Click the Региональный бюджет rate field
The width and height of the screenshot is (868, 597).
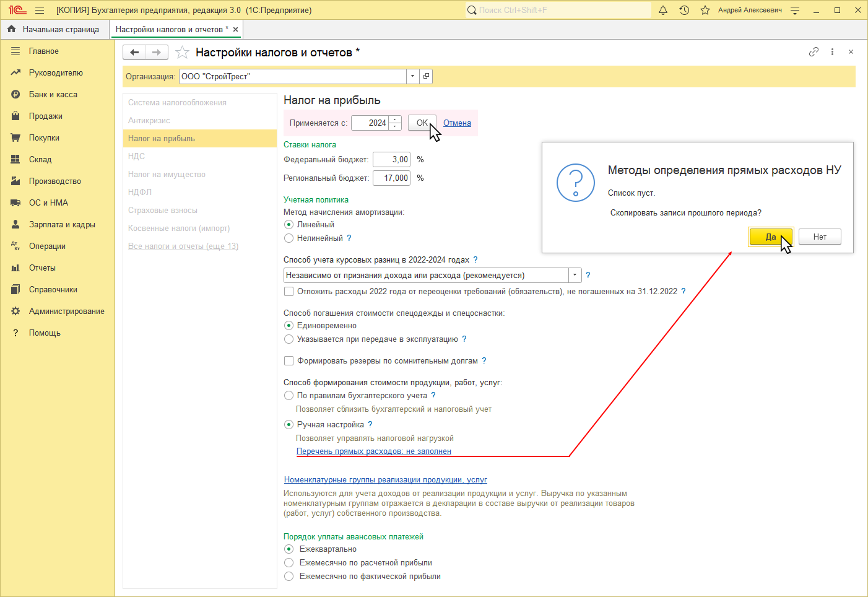click(x=391, y=178)
